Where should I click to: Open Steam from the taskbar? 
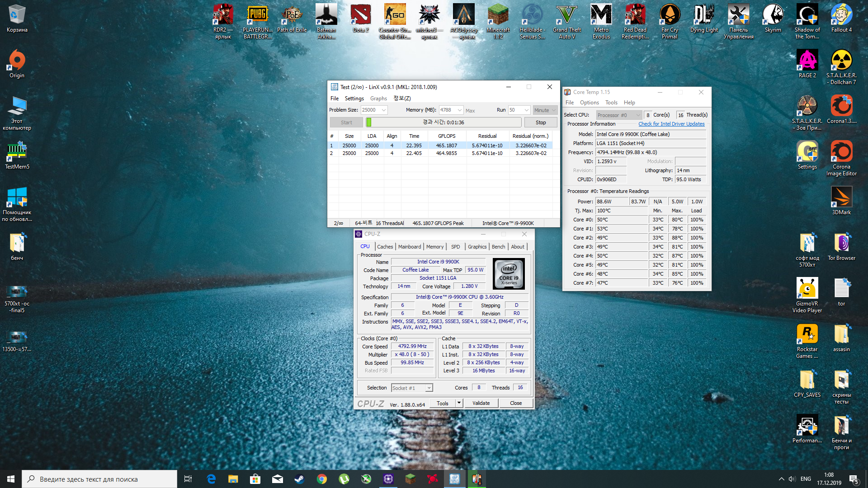(299, 479)
